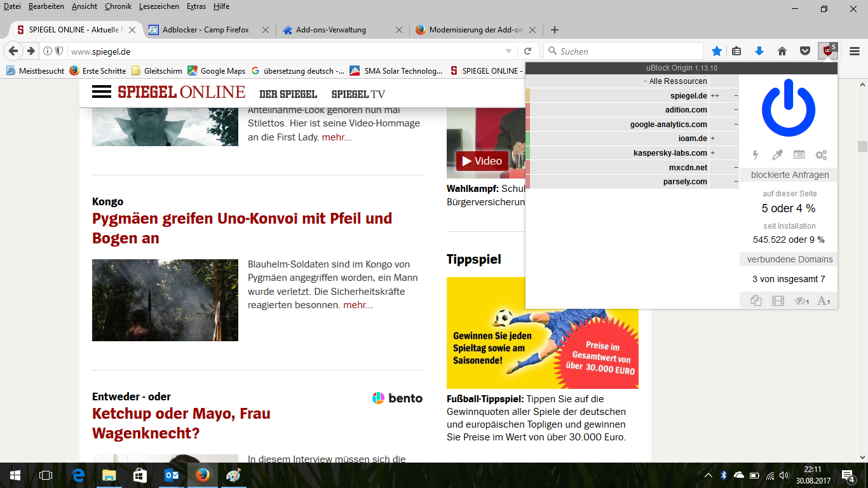
Task: Open headline about Pygmäen and Uno-Konvoi
Action: coord(242,228)
